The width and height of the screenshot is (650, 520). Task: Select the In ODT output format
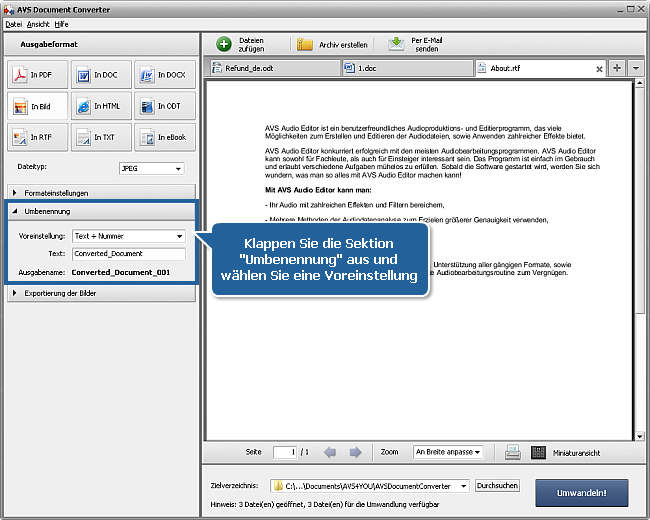[165, 106]
